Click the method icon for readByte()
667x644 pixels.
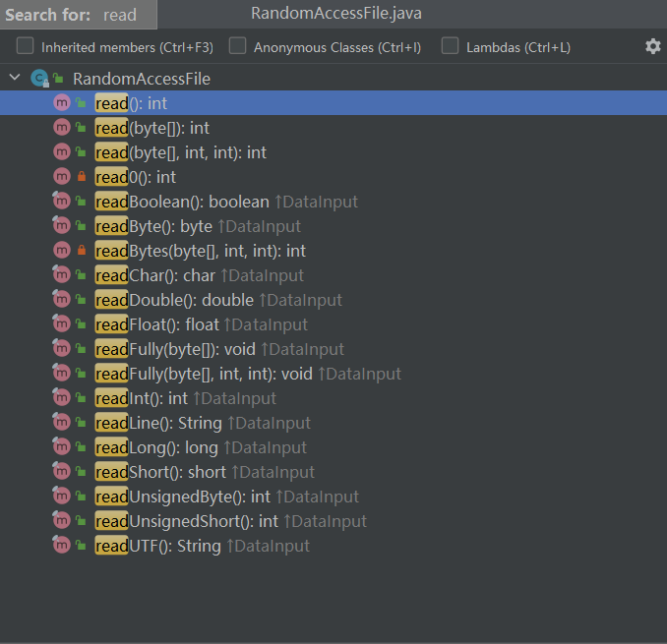(62, 225)
